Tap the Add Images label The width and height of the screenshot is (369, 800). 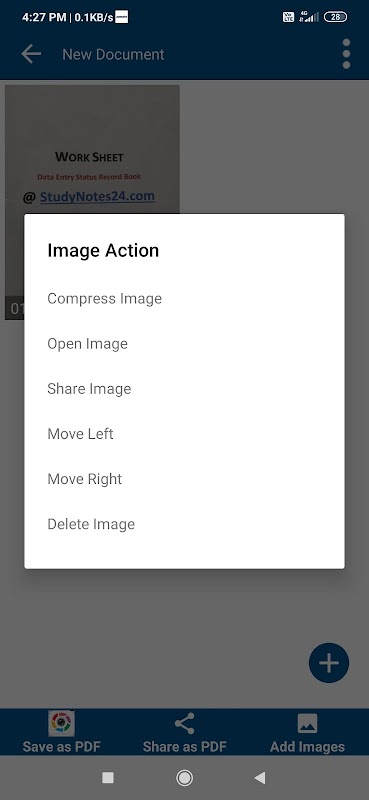pos(307,746)
